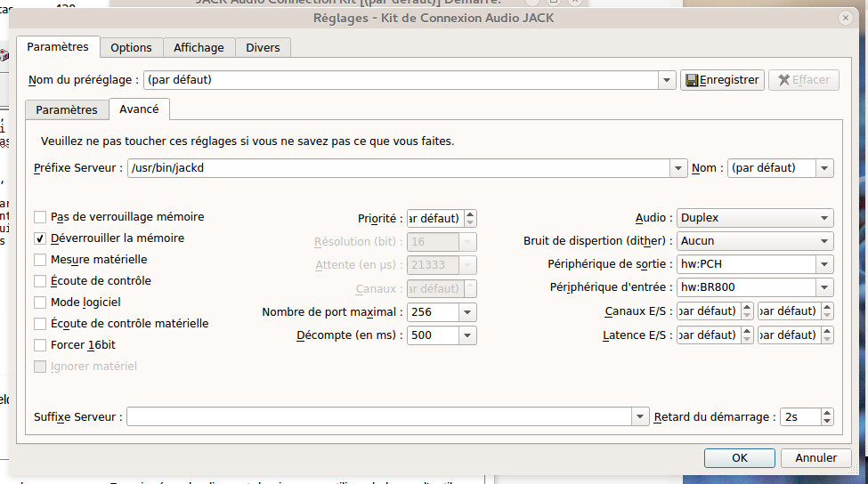The image size is (868, 484).
Task: Open the Décompte (en ms) dropdown
Action: click(467, 335)
